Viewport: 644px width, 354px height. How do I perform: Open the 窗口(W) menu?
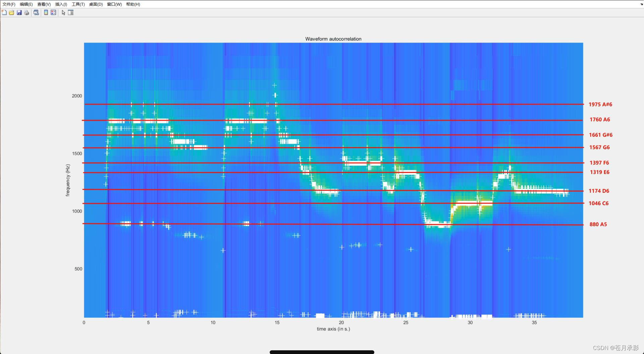tap(114, 4)
